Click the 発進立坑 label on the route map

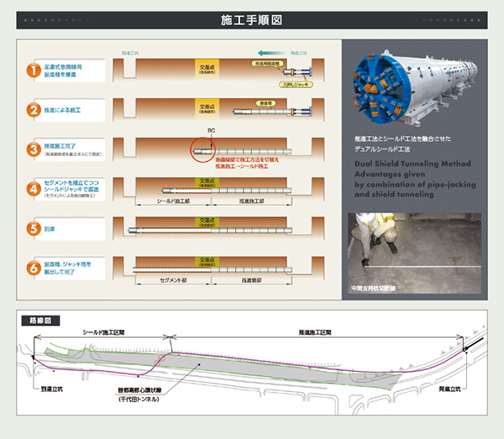click(x=449, y=389)
